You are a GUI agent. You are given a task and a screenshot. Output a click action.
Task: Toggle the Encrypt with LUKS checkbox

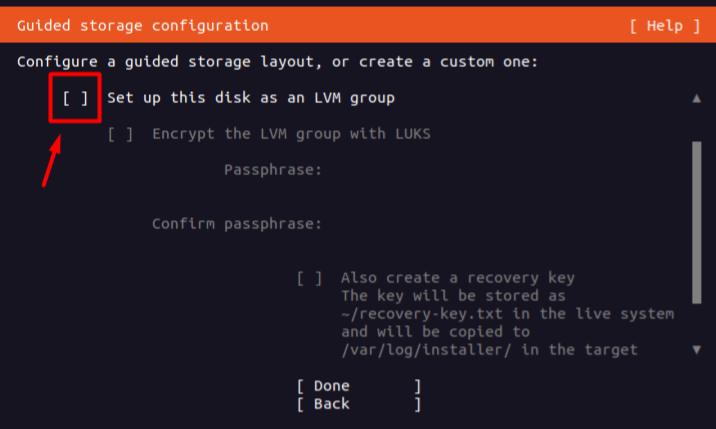120,133
